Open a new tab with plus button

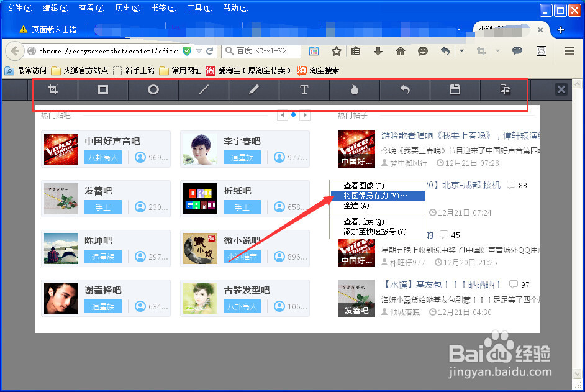(560, 30)
